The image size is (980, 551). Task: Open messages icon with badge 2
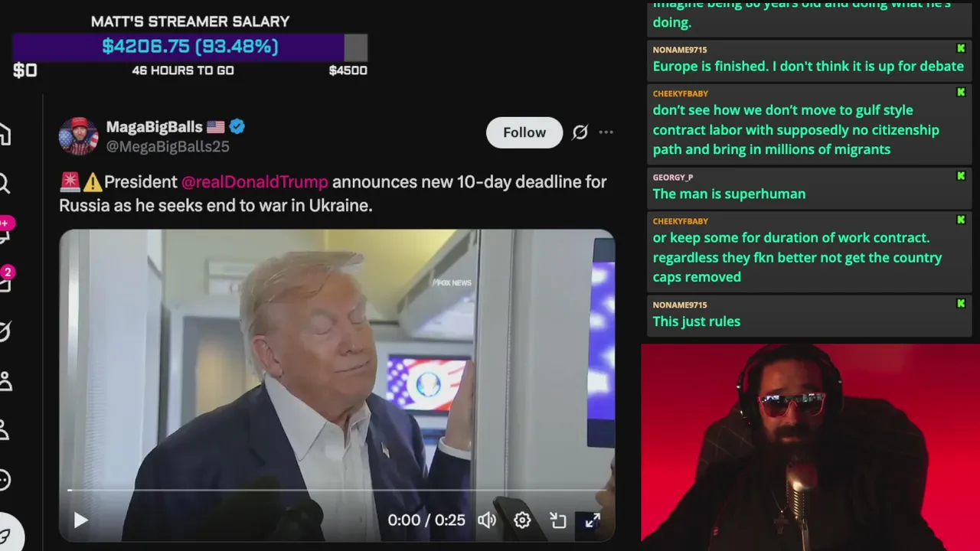point(6,280)
